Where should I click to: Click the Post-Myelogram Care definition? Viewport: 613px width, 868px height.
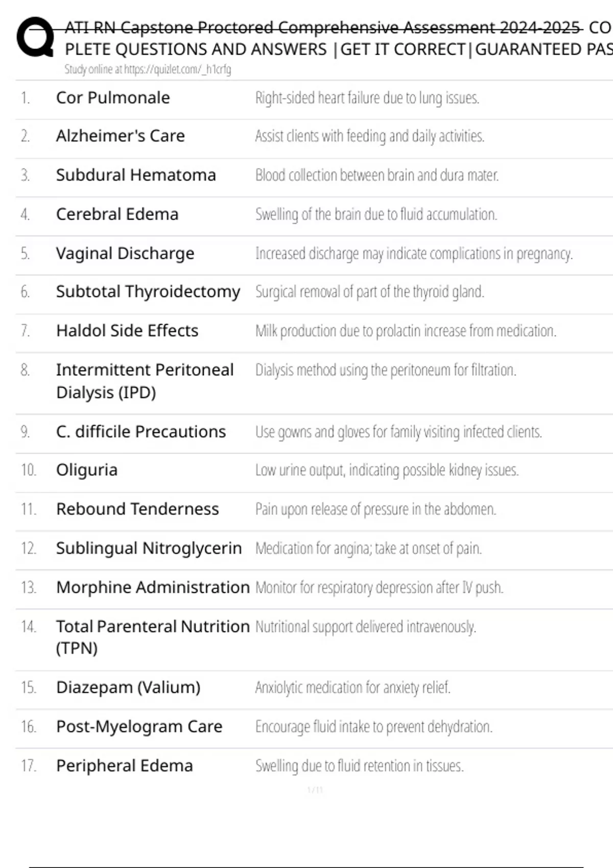(x=374, y=727)
